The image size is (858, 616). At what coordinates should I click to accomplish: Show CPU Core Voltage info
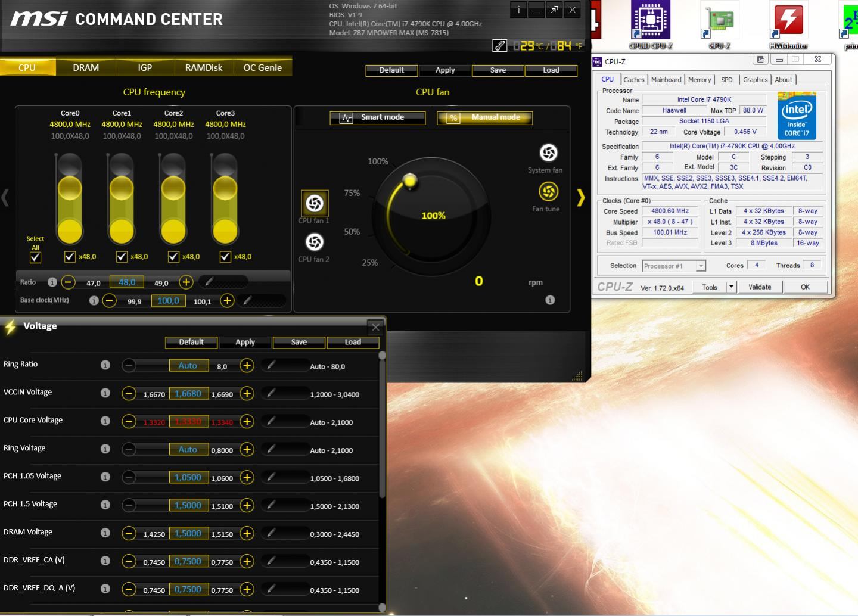pos(105,421)
